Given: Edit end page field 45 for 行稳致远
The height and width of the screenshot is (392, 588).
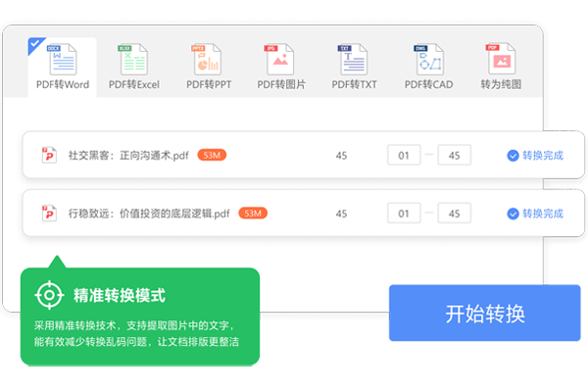Looking at the screenshot, I should (455, 214).
